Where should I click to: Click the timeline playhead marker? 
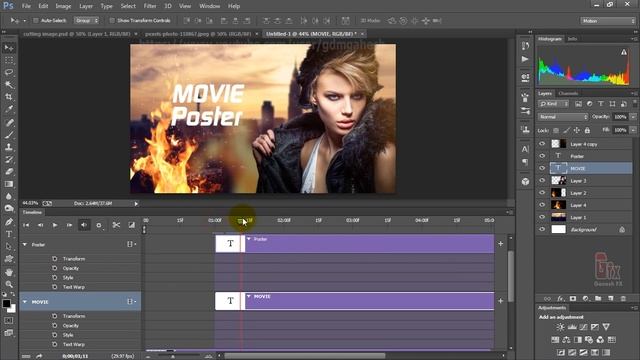[241, 221]
